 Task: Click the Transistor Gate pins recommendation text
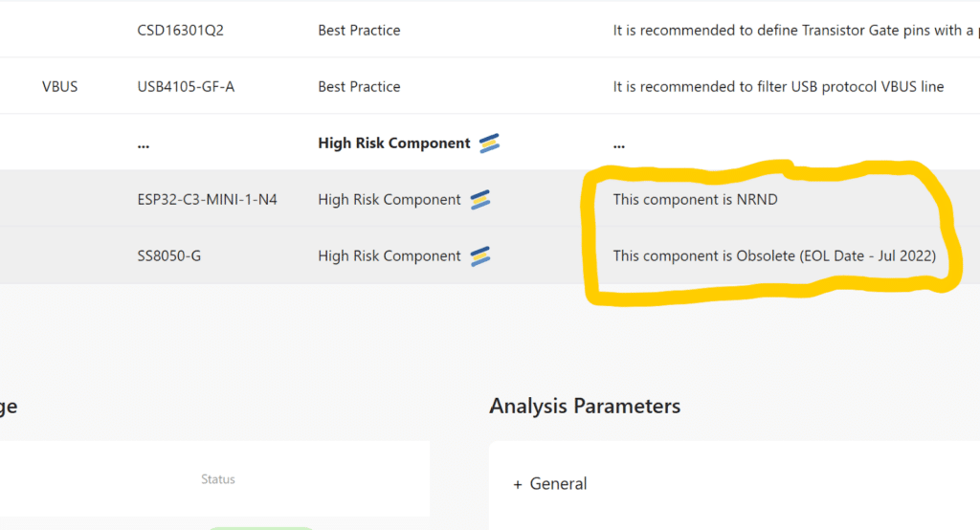click(x=794, y=31)
